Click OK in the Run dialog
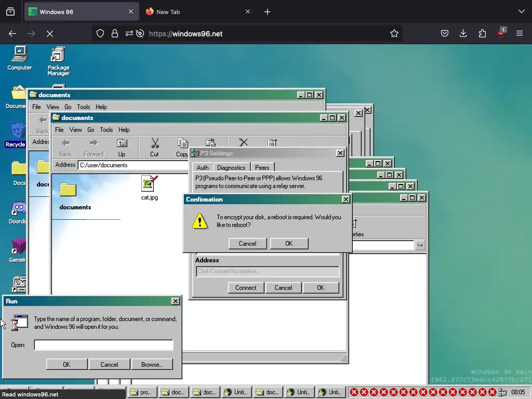Viewport: 532px width, 399px height. (66, 364)
